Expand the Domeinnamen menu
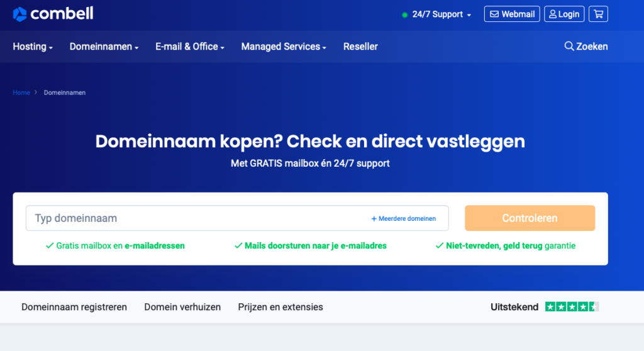Image resolution: width=644 pixels, height=351 pixels. click(x=104, y=47)
